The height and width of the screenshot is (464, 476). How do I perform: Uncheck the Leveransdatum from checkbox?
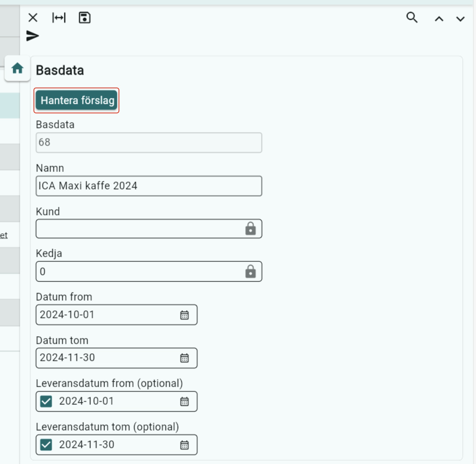46,401
